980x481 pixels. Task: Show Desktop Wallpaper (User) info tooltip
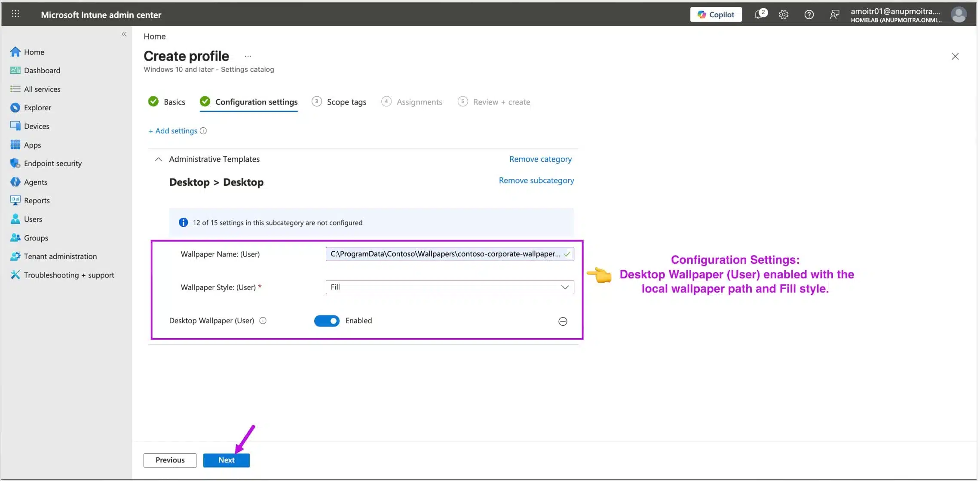(263, 321)
